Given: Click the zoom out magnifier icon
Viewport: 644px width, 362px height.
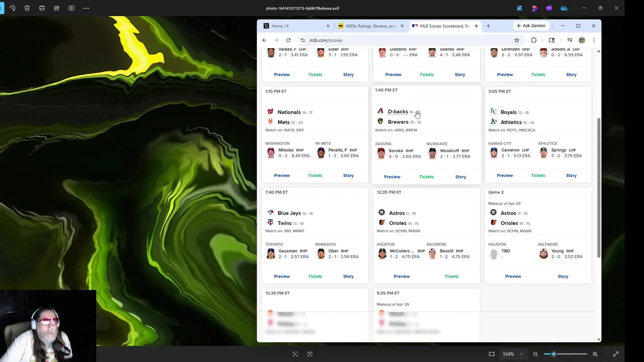Looking at the screenshot, I should coord(535,354).
